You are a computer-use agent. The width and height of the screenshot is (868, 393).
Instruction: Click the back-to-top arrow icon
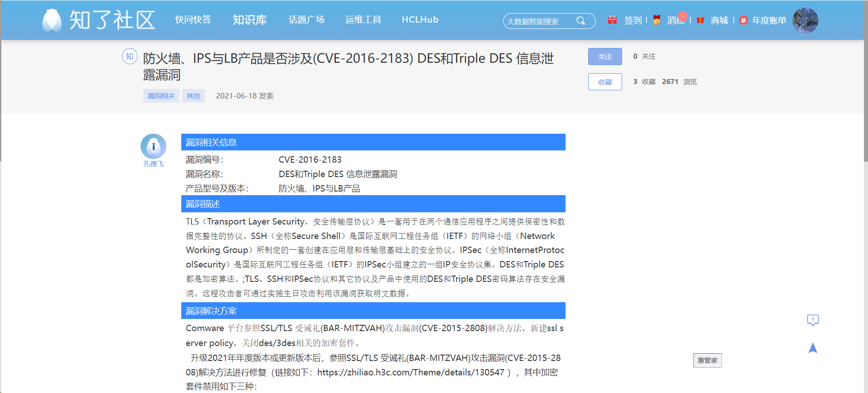click(813, 348)
